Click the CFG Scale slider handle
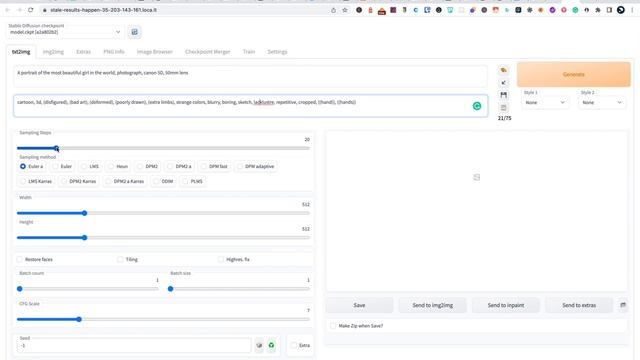The height and width of the screenshot is (360, 640). pyautogui.click(x=79, y=319)
